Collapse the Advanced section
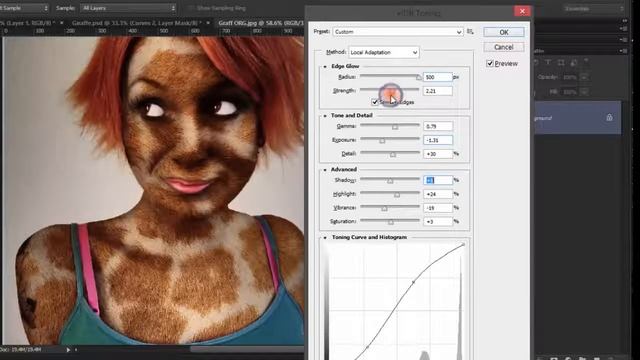Image resolution: width=640 pixels, height=360 pixels. 325,169
